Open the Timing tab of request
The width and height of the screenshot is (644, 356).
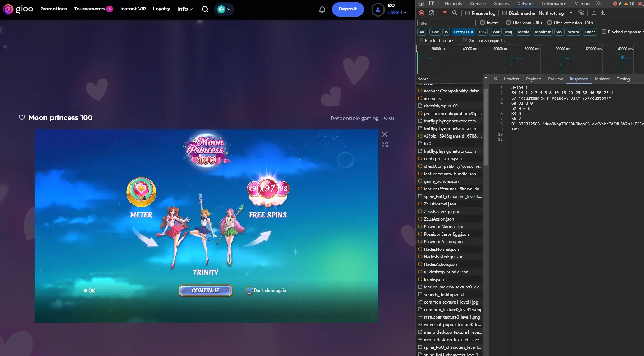[623, 79]
